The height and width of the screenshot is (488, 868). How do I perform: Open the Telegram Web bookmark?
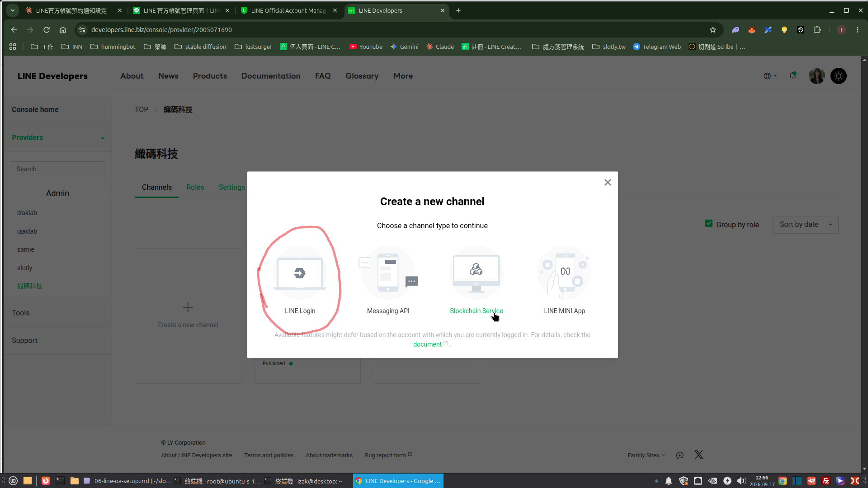[x=657, y=47]
